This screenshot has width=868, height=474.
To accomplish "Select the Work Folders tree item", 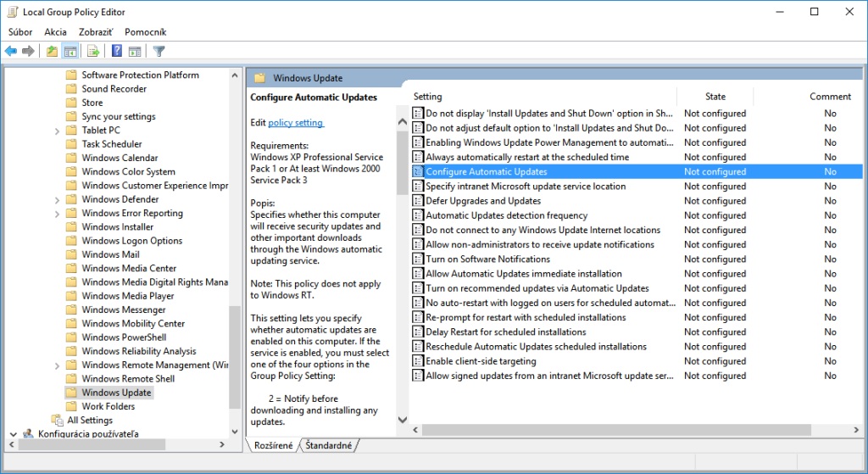I will coord(108,406).
